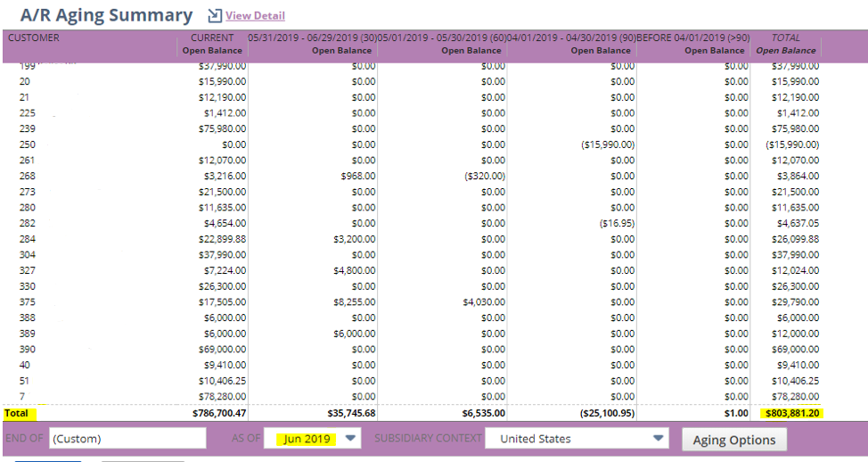Click the $786,700.47 current total

click(x=218, y=413)
